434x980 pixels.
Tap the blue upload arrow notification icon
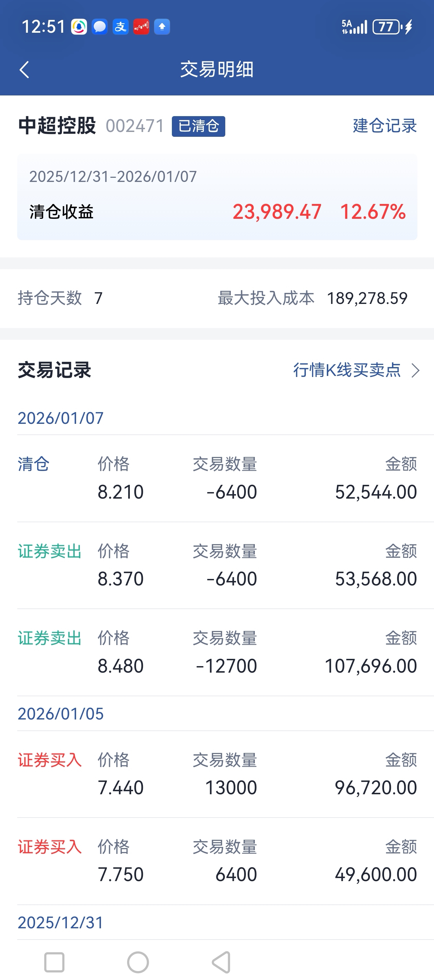162,27
